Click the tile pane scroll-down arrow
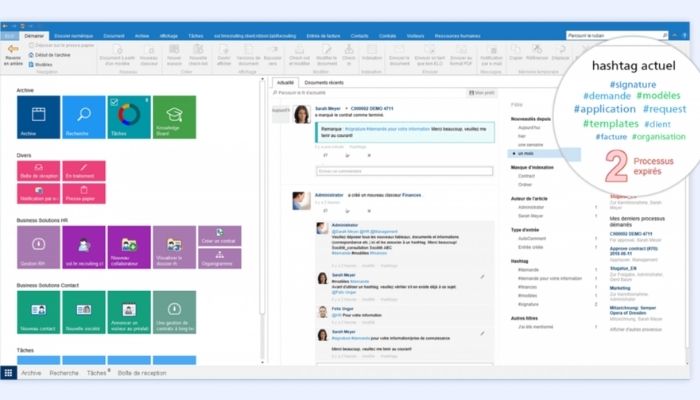 coord(262,362)
